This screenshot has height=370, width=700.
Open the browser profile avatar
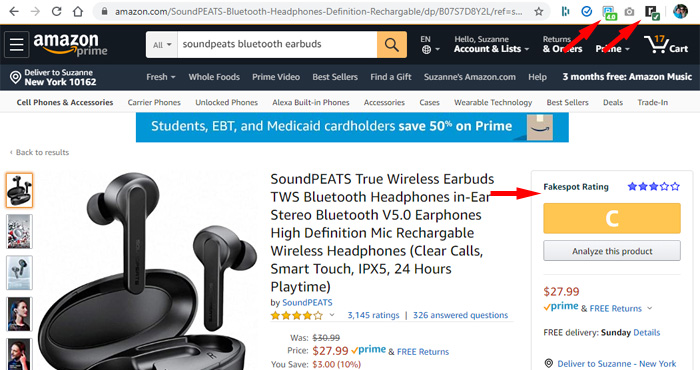(x=680, y=11)
